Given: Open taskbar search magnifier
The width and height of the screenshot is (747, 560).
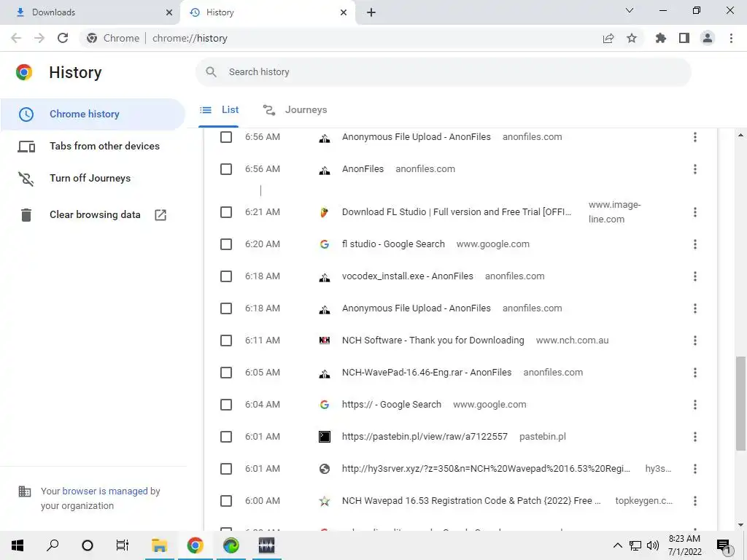Looking at the screenshot, I should (53, 545).
